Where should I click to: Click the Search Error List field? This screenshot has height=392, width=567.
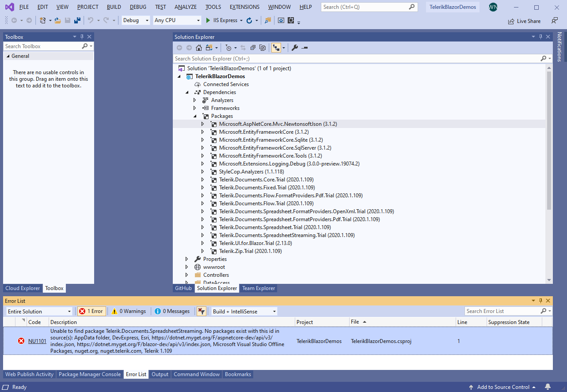pyautogui.click(x=502, y=311)
